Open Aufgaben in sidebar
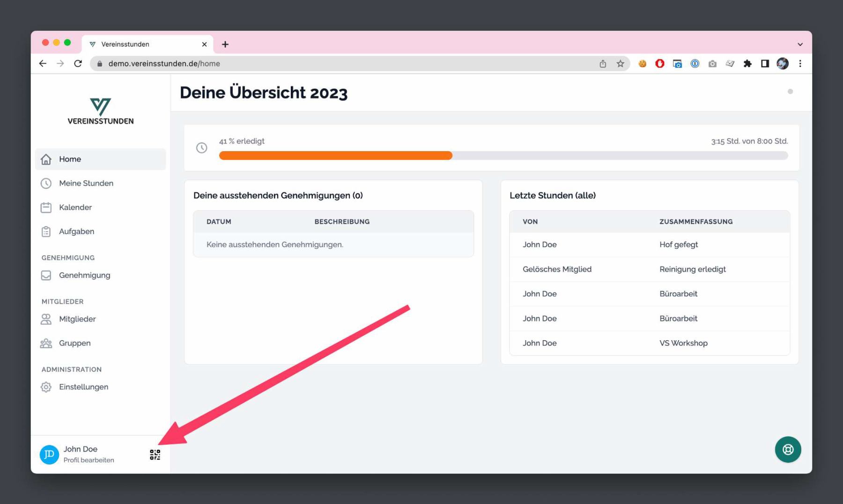 [x=101, y=232]
